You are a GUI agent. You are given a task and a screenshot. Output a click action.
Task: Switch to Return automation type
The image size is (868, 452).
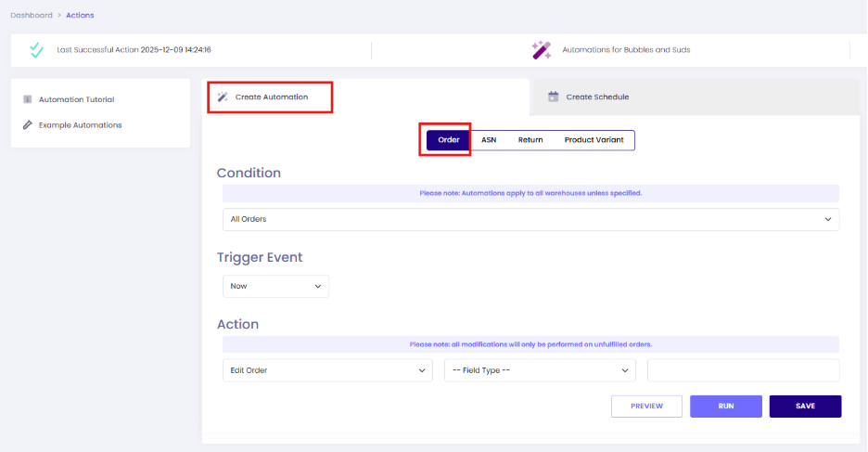(x=530, y=140)
